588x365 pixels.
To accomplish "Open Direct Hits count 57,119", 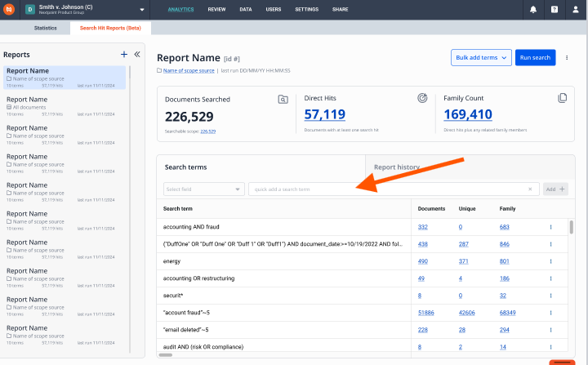I will (x=325, y=114).
